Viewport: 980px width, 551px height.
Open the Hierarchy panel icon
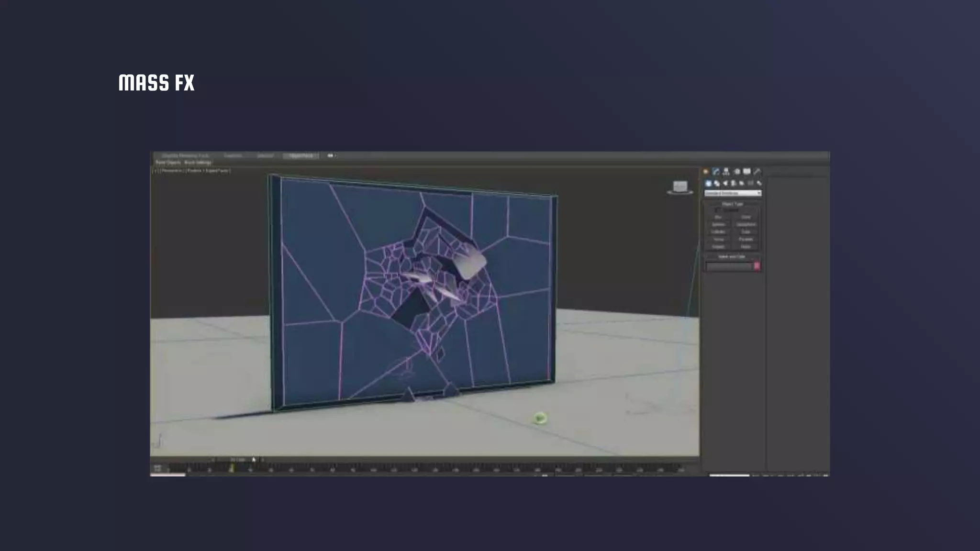[726, 172]
